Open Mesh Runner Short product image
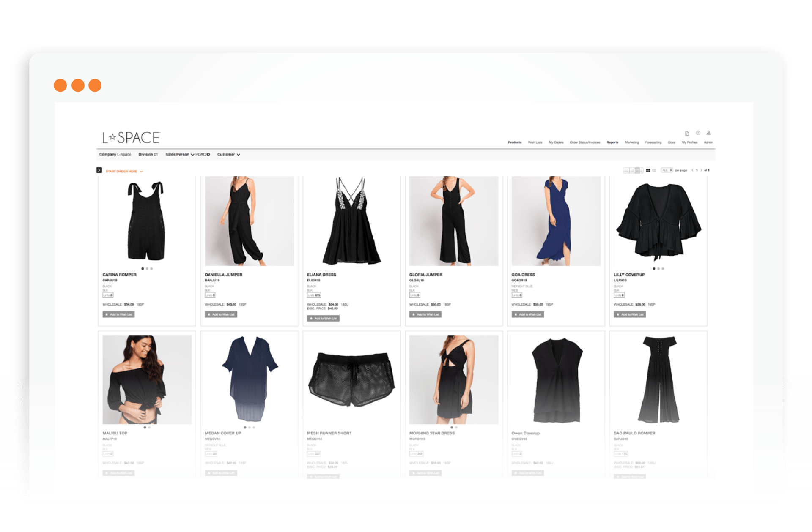Screen dimensions: 812x532 pyautogui.click(x=351, y=379)
